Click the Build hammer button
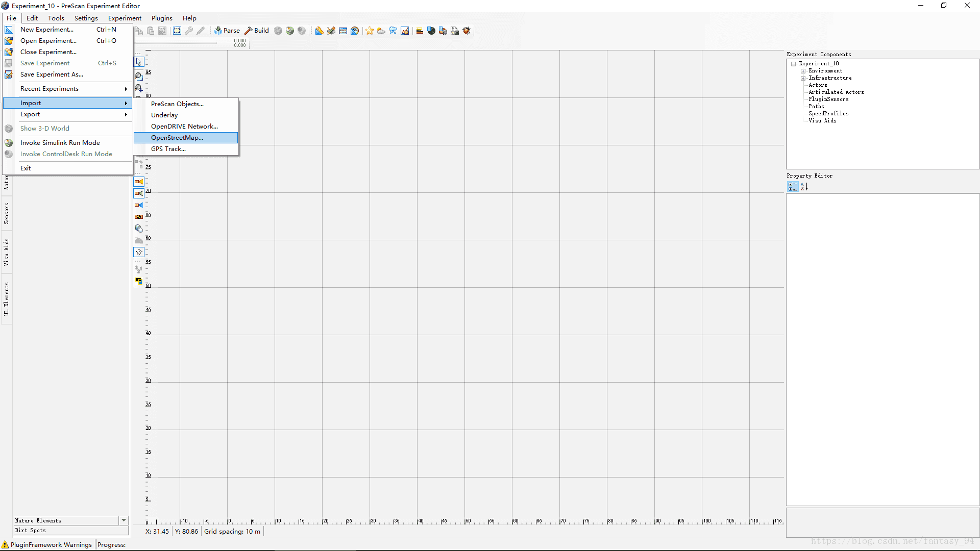Image resolution: width=980 pixels, height=551 pixels. click(x=257, y=31)
